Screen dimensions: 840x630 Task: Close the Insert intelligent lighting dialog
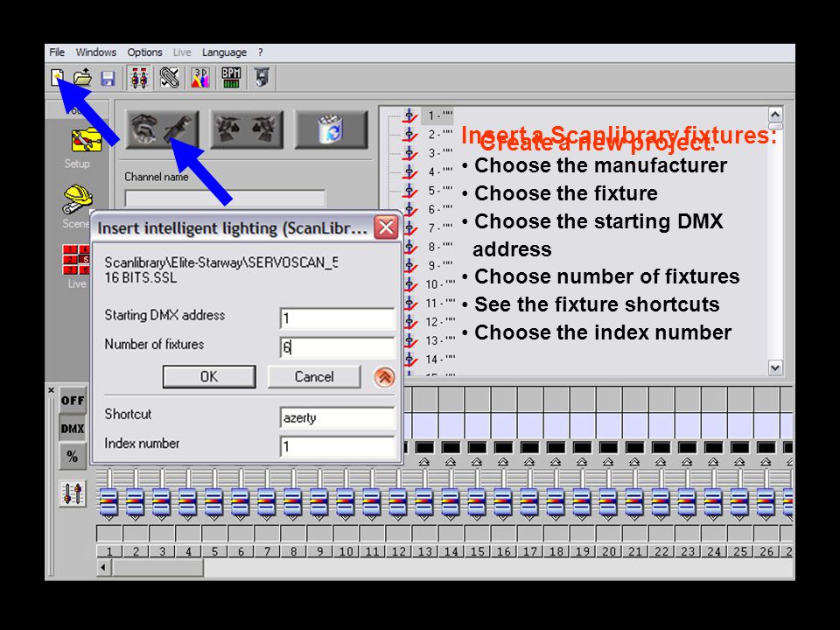point(386,227)
